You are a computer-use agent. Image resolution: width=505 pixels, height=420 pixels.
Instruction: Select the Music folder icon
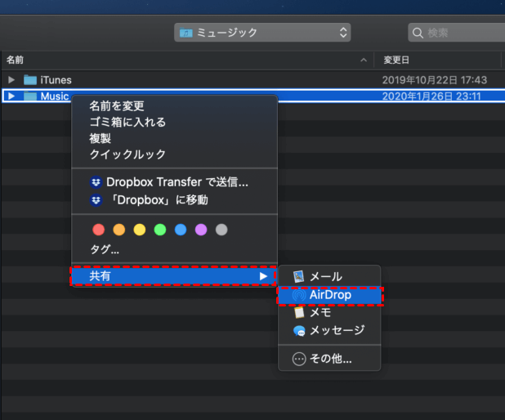point(30,96)
